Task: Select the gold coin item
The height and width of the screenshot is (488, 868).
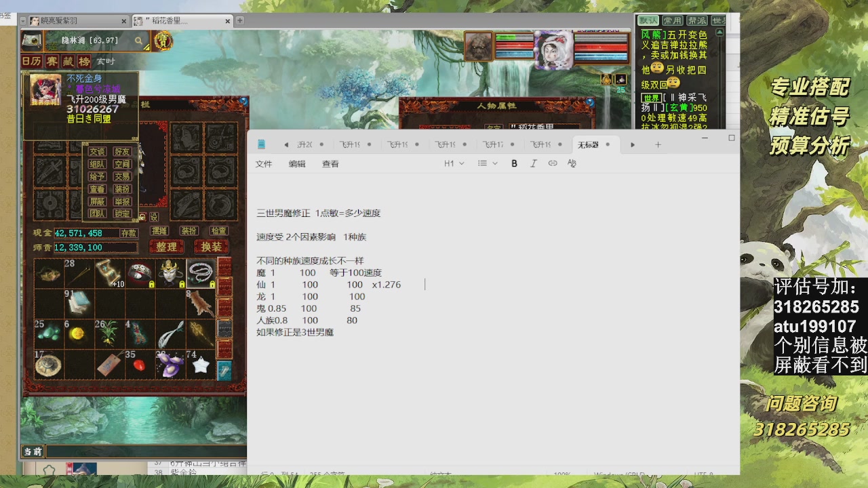Action: coord(79,333)
